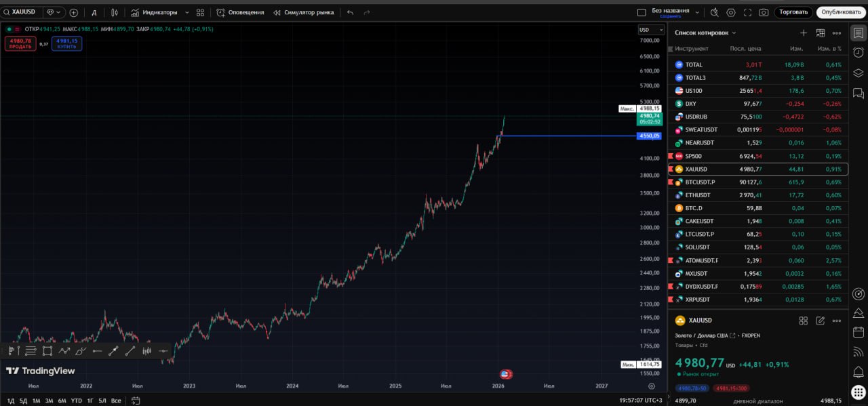This screenshot has height=406, width=868.
Task: Toggle the flag on the SP500 row
Action: (x=671, y=156)
